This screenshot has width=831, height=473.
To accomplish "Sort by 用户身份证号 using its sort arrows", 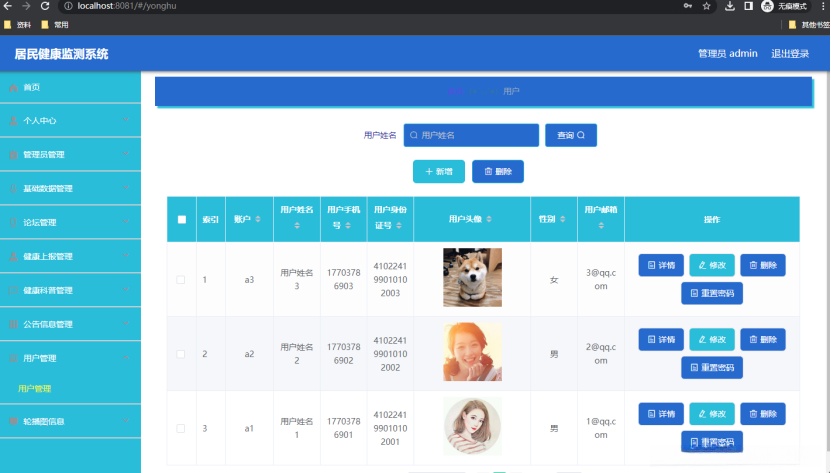I will point(399,225).
